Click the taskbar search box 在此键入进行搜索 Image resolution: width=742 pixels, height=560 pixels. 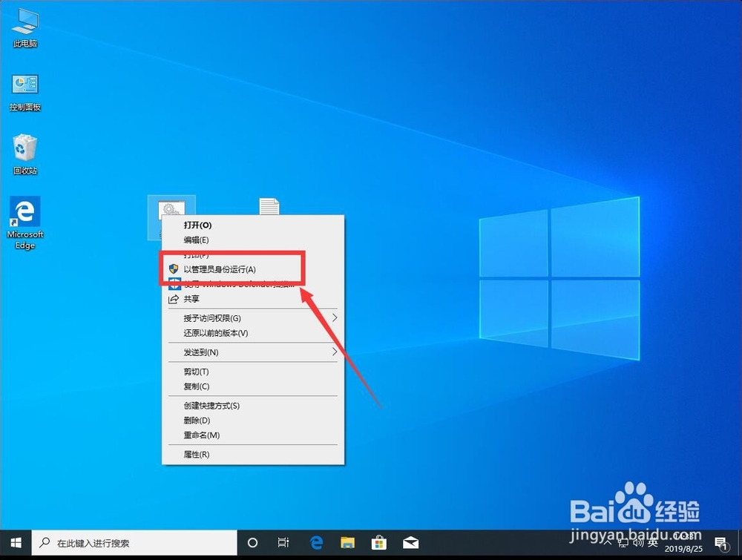tap(134, 543)
